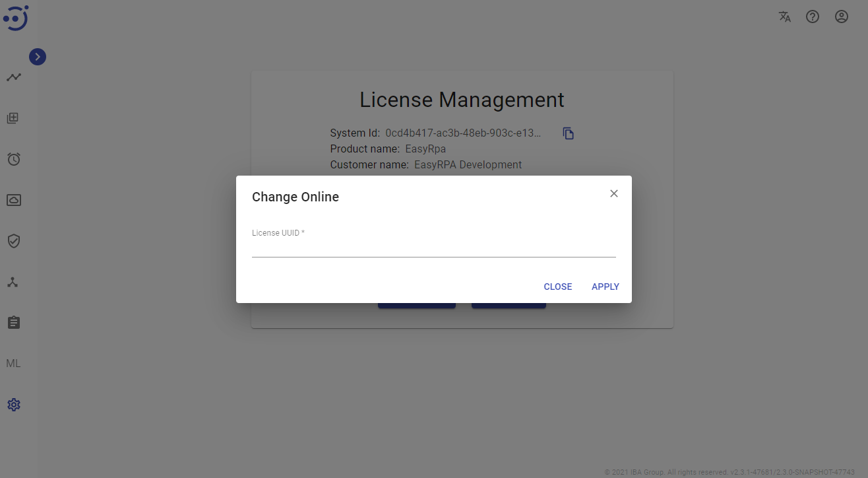868x478 pixels.
Task: Open the shield checkmark sidebar icon
Action: 14,241
